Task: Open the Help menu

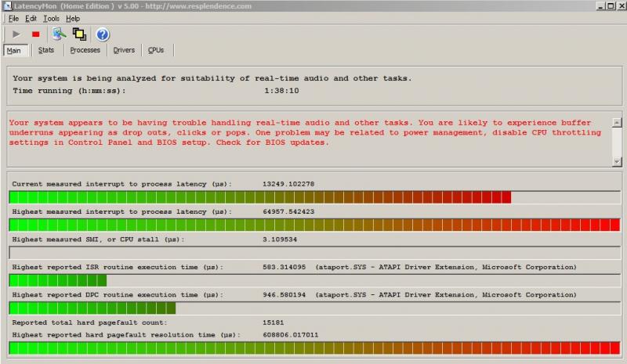Action: click(x=73, y=18)
